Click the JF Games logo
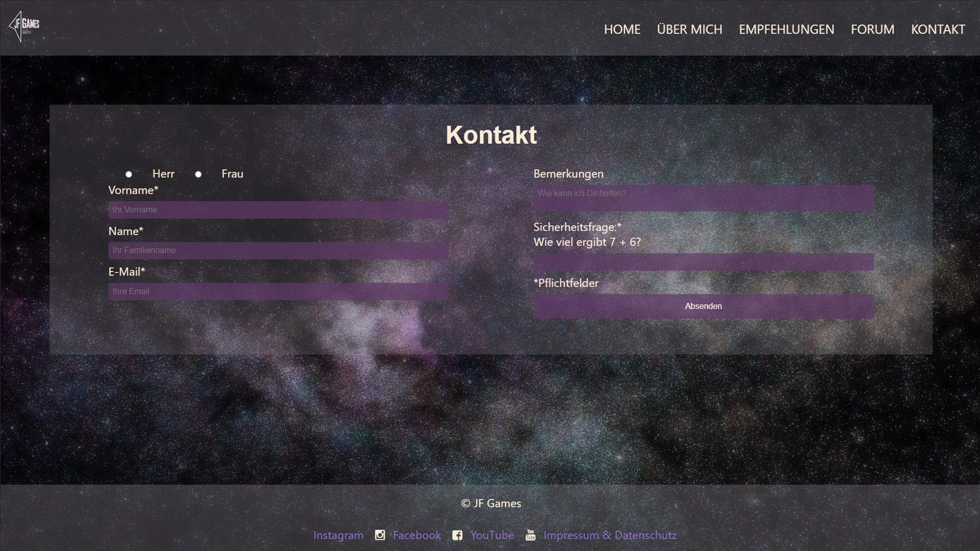The width and height of the screenshot is (980, 551). (x=24, y=27)
